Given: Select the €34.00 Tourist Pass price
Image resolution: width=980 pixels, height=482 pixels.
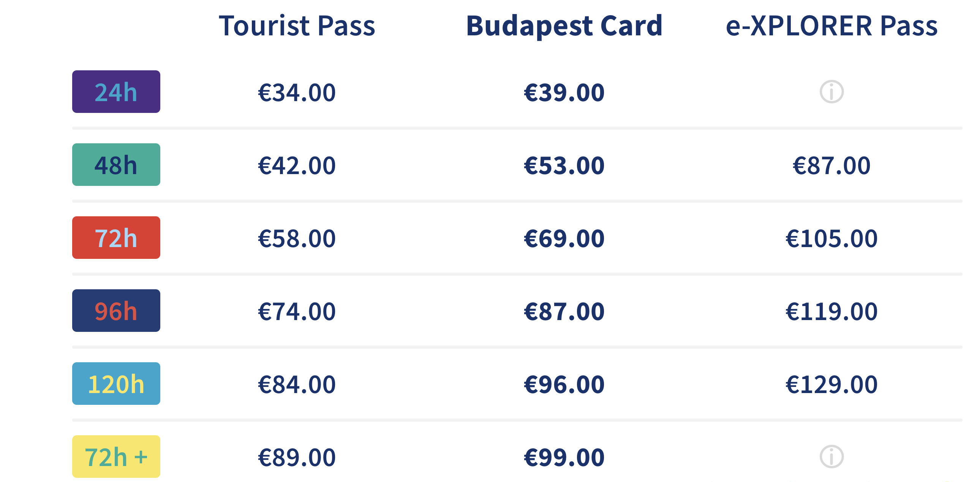Looking at the screenshot, I should point(297,92).
